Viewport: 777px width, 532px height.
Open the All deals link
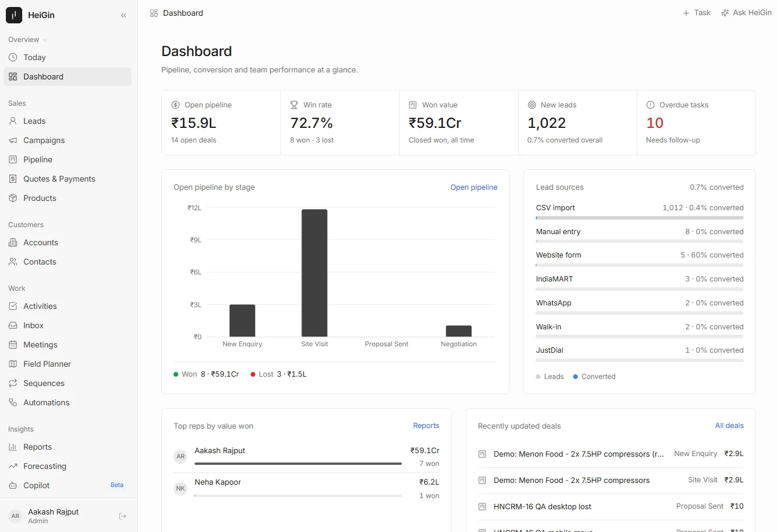pyautogui.click(x=729, y=426)
